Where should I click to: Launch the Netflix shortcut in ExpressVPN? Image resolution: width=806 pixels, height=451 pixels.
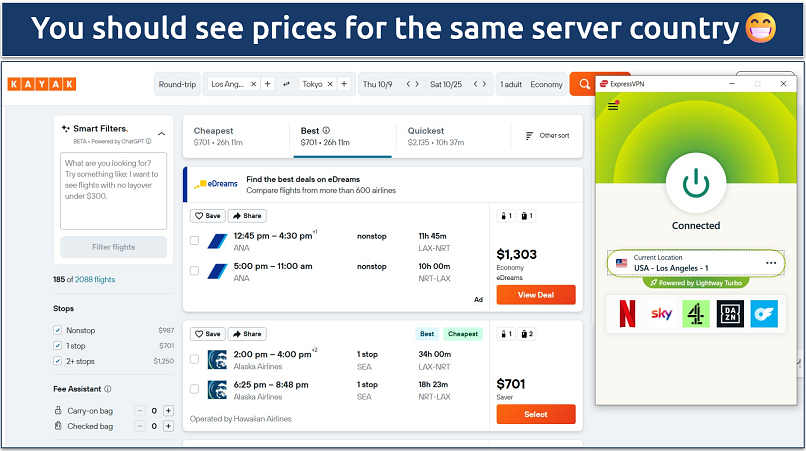(x=628, y=315)
